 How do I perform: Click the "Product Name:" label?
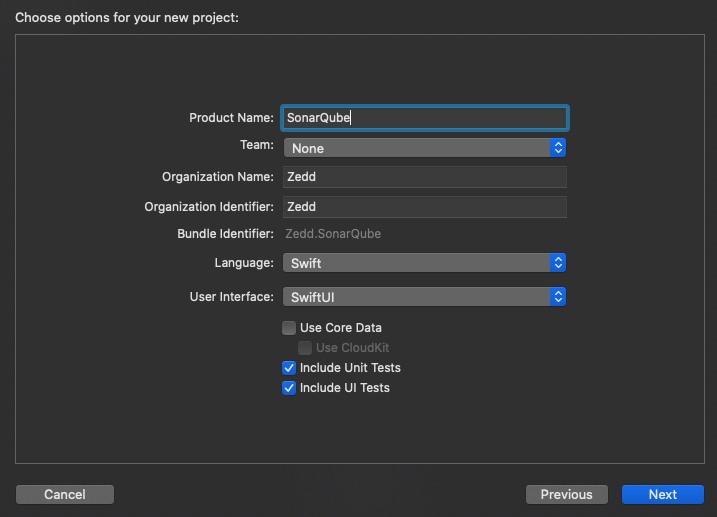click(231, 118)
